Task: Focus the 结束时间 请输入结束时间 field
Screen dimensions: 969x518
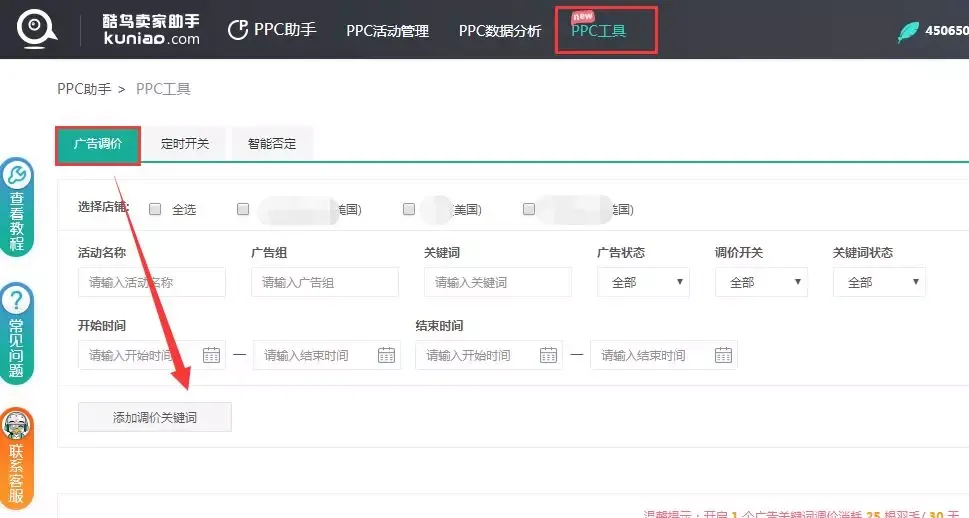Action: (x=664, y=355)
